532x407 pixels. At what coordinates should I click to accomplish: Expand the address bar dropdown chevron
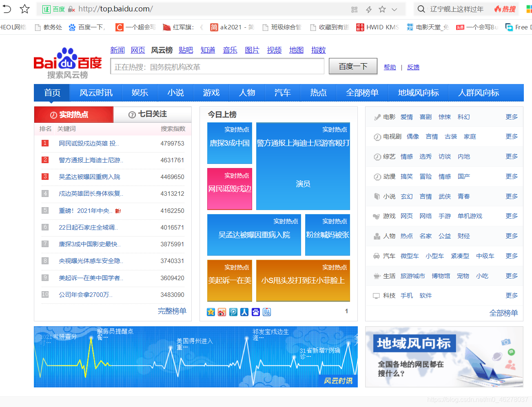394,9
